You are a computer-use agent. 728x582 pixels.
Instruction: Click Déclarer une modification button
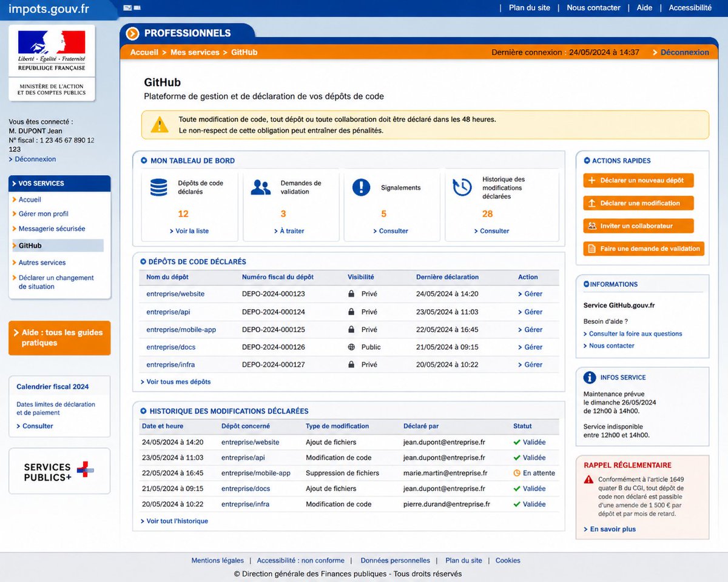click(x=638, y=203)
